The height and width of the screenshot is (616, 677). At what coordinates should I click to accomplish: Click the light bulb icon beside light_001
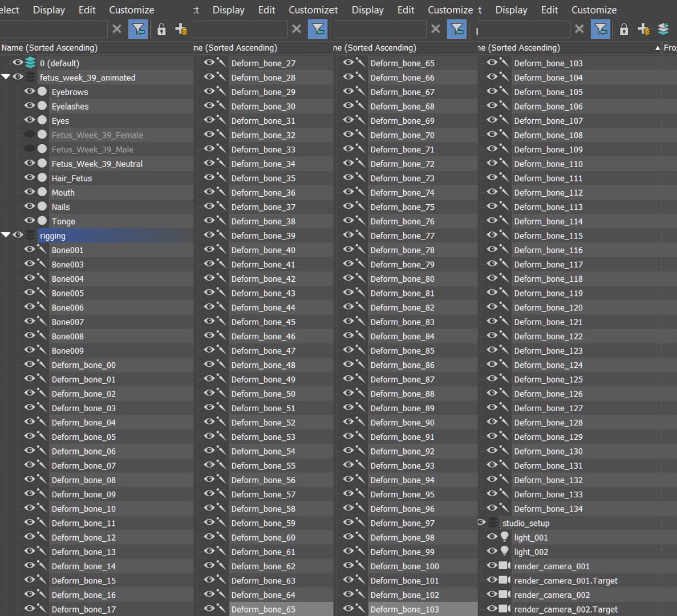pyautogui.click(x=504, y=537)
